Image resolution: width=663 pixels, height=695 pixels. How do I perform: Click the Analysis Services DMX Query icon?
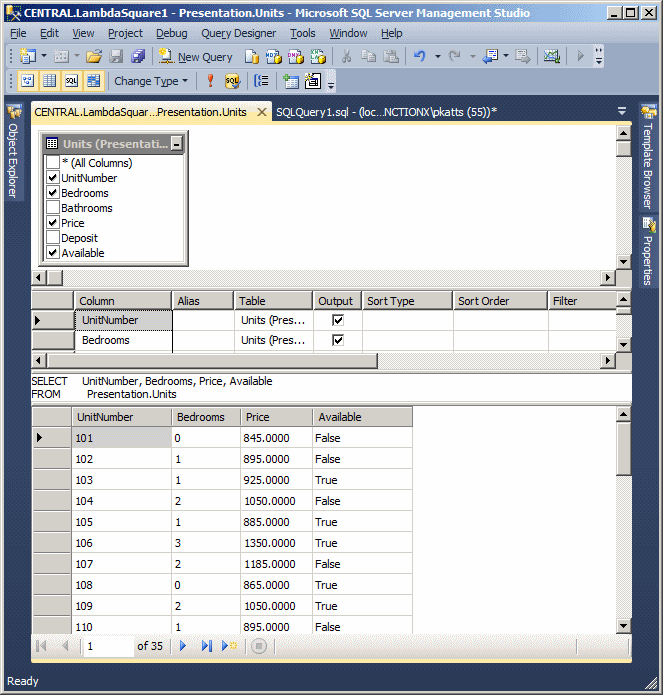[x=296, y=56]
